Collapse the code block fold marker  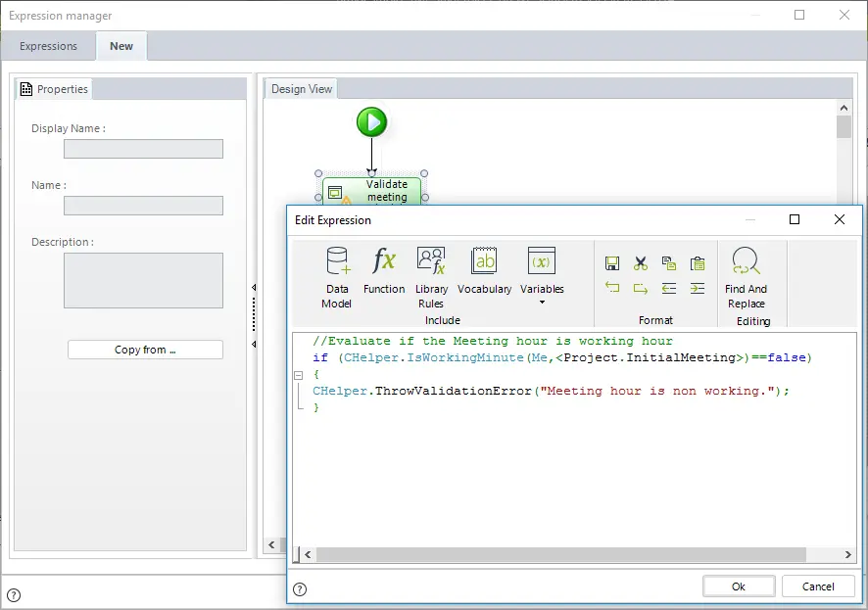299,375
